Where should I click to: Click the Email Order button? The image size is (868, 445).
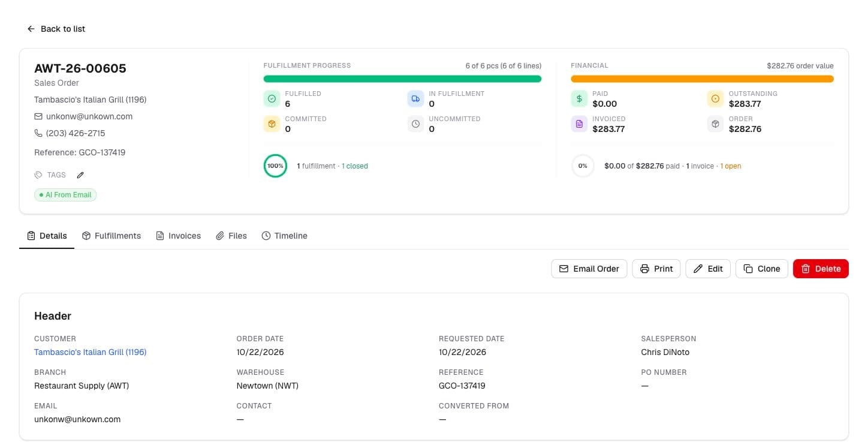pos(589,269)
